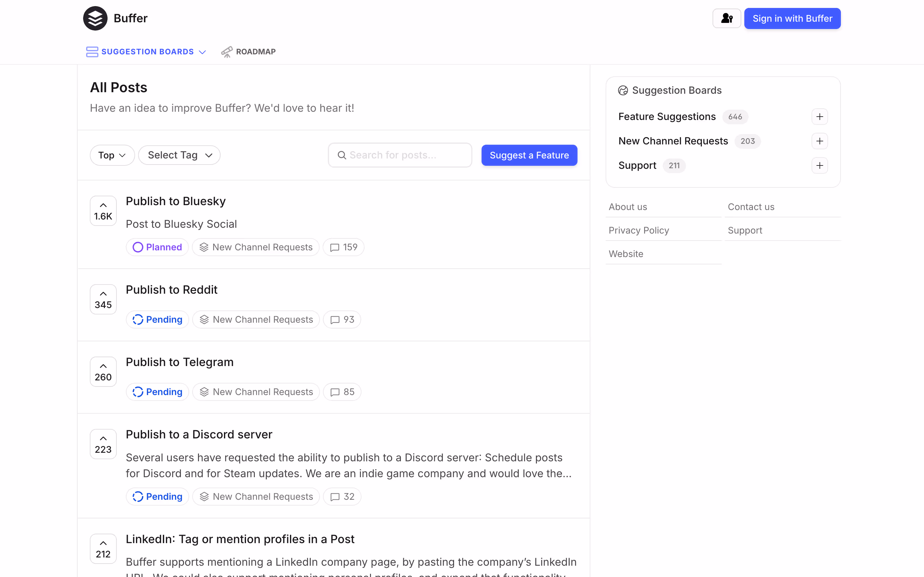The image size is (924, 577).
Task: Upvote the Publish to Reddit post
Action: coord(103,299)
